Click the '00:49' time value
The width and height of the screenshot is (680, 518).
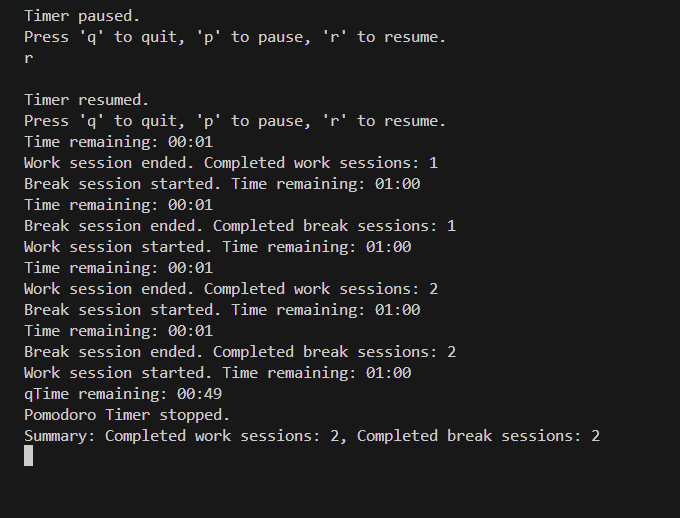[x=198, y=394]
